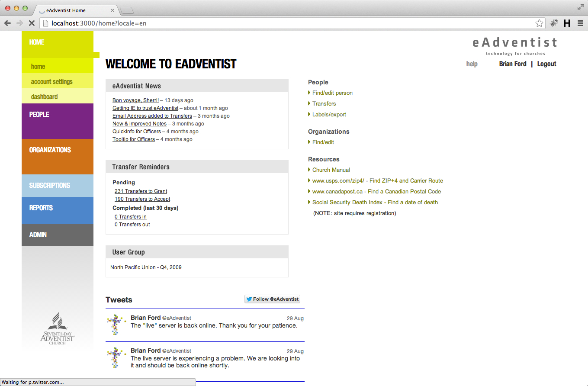Go to dashboard in the sidebar

[x=58, y=96]
